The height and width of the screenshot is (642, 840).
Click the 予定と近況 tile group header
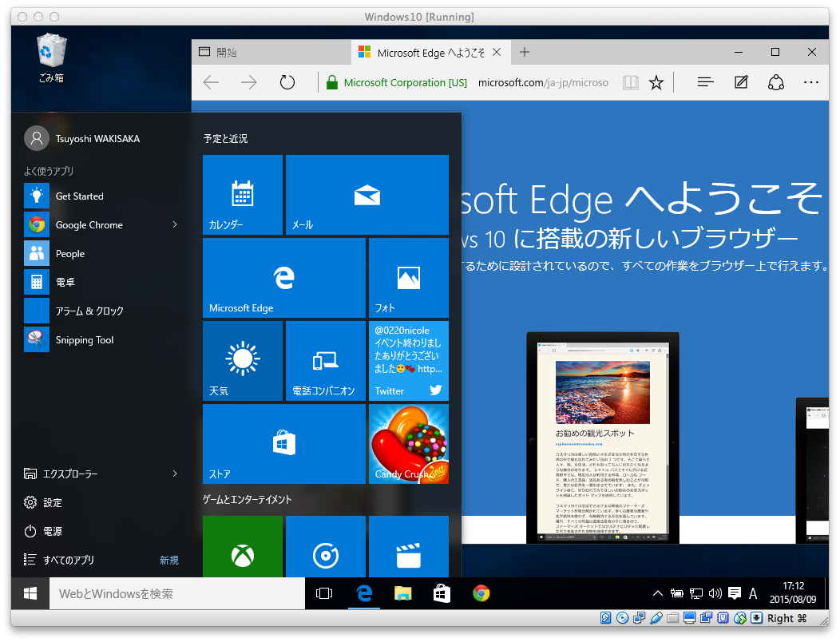pyautogui.click(x=225, y=138)
